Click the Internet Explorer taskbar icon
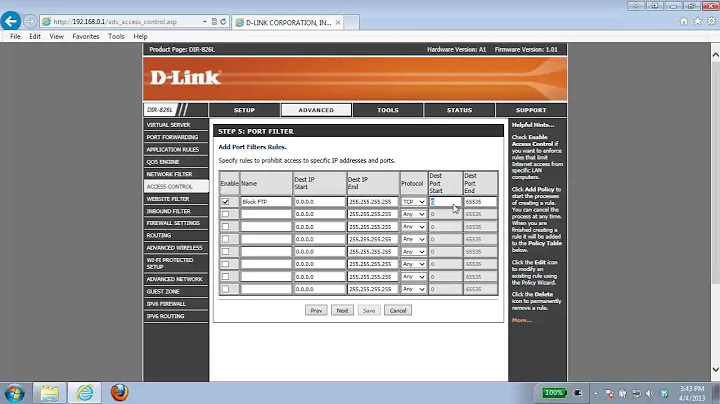The image size is (720, 404). (x=84, y=393)
